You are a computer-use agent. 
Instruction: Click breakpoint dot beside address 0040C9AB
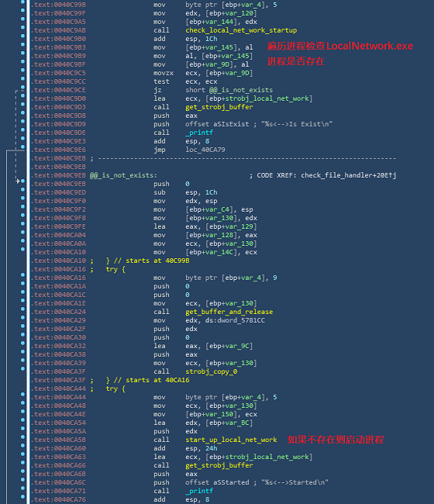point(22,27)
